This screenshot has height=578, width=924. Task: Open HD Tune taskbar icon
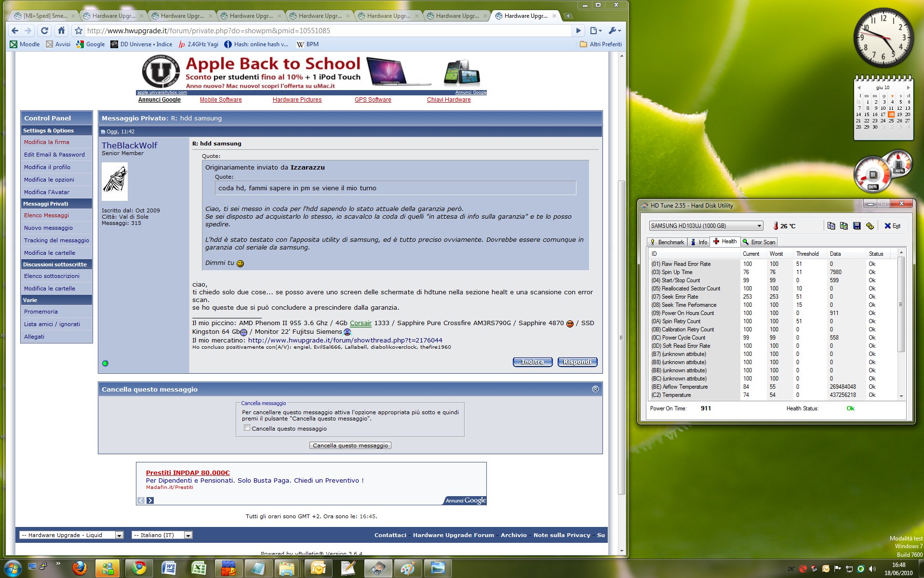tap(377, 568)
